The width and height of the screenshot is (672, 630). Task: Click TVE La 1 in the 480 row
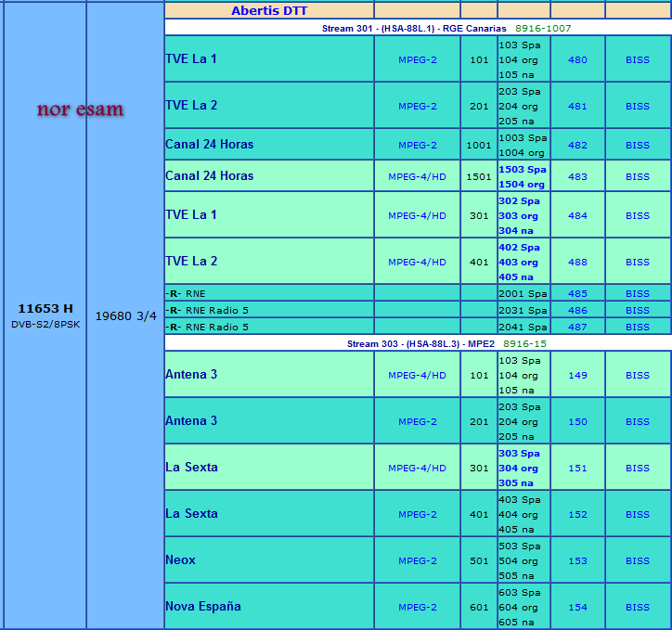tap(191, 58)
